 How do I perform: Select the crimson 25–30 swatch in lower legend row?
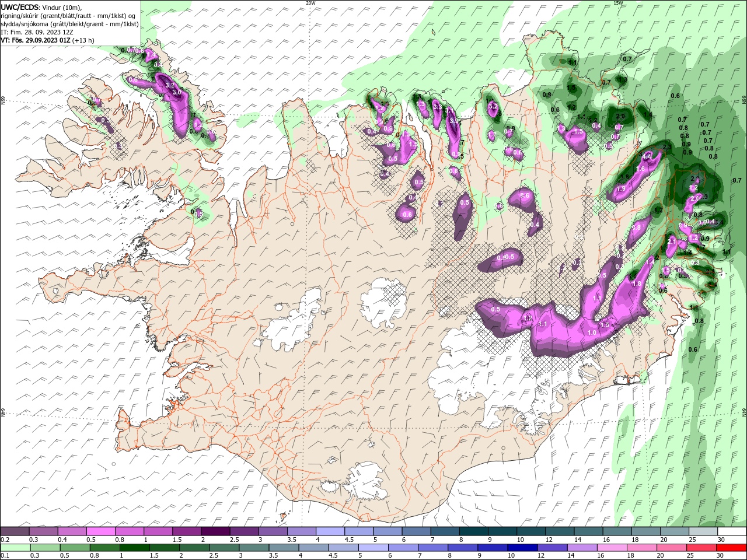(702, 547)
